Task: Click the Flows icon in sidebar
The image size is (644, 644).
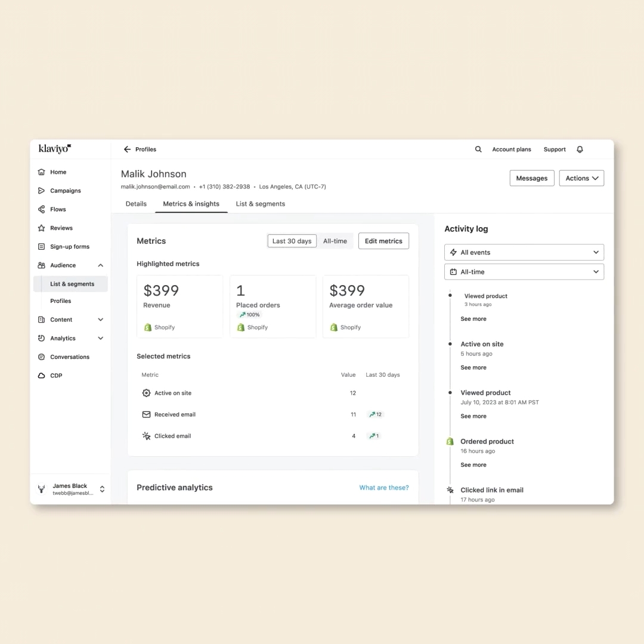Action: coord(41,209)
